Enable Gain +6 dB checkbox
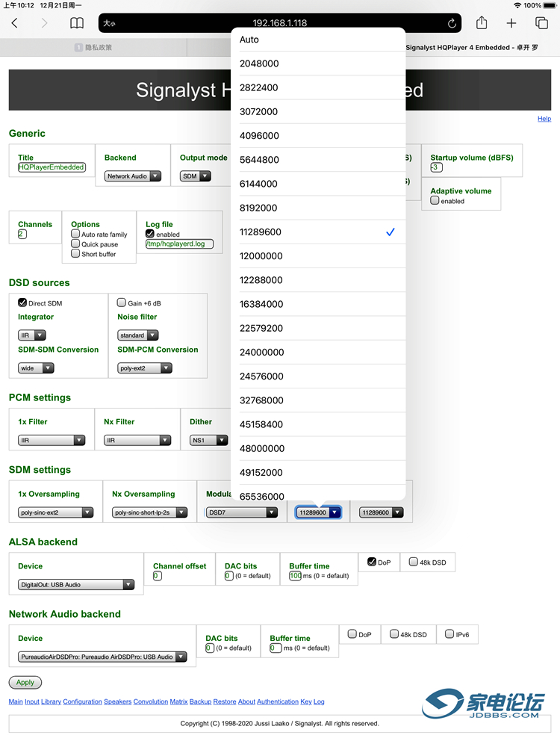The width and height of the screenshot is (560, 747). pyautogui.click(x=122, y=303)
